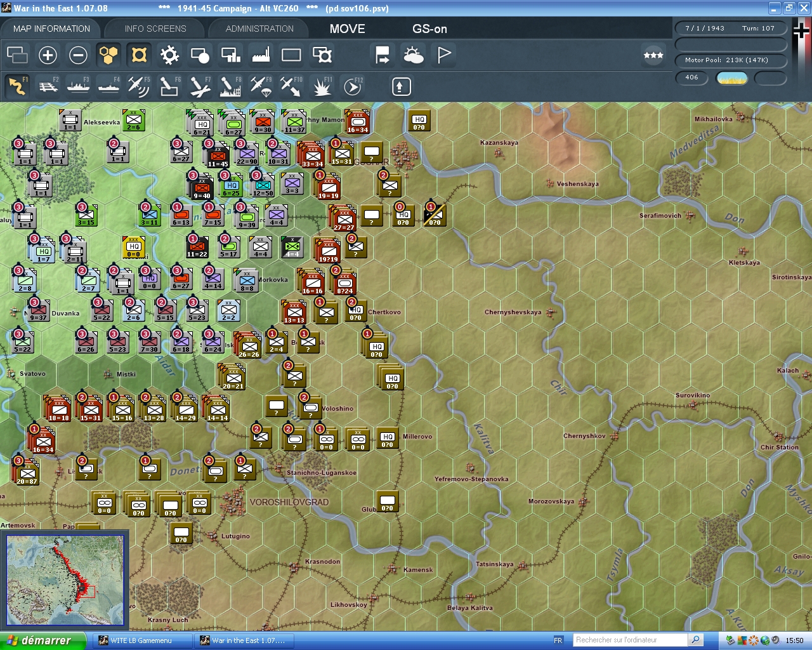
Task: Focus the Rechercher sur l'ordinateur search field
Action: coord(630,640)
